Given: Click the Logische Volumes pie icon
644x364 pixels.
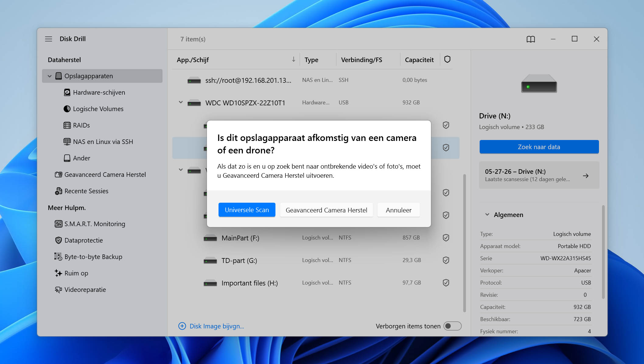Looking at the screenshot, I should tap(67, 109).
